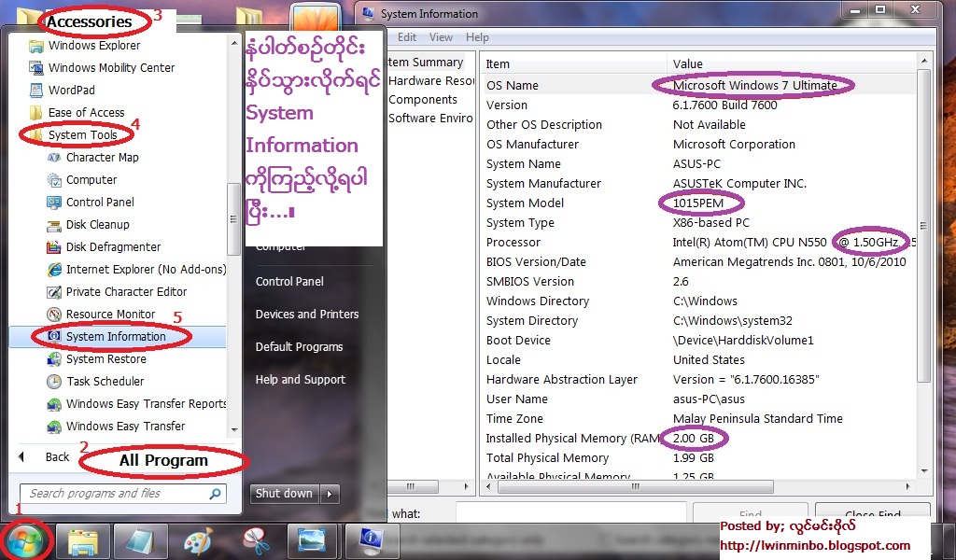Click tree pane horizontal scroll right arrow
This screenshot has height=560, width=956.
(x=467, y=487)
